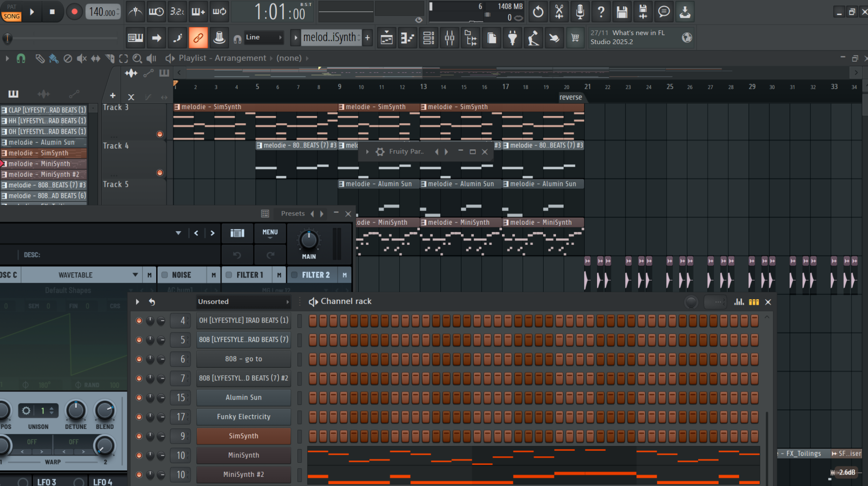Open the synth MENU button

click(270, 233)
